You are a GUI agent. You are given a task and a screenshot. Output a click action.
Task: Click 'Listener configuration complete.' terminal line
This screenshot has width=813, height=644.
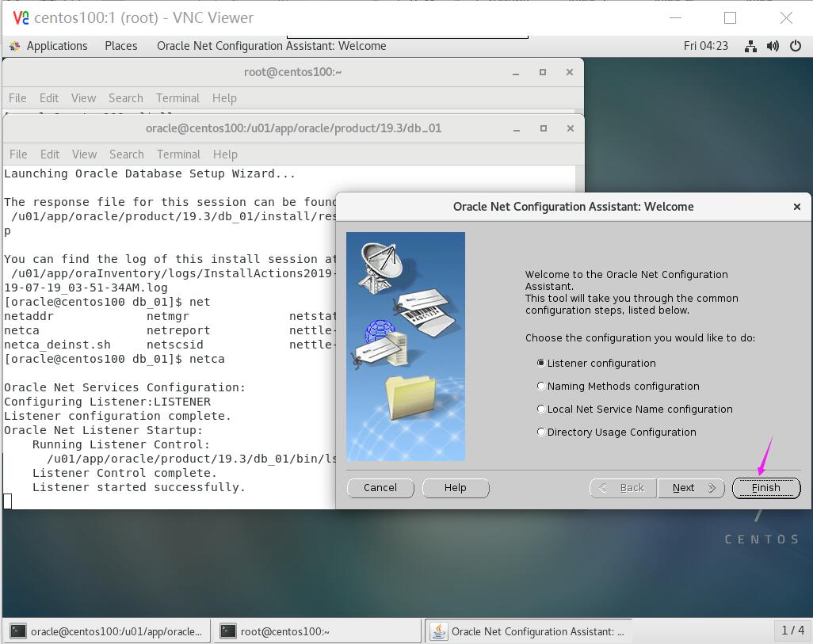coord(118,416)
